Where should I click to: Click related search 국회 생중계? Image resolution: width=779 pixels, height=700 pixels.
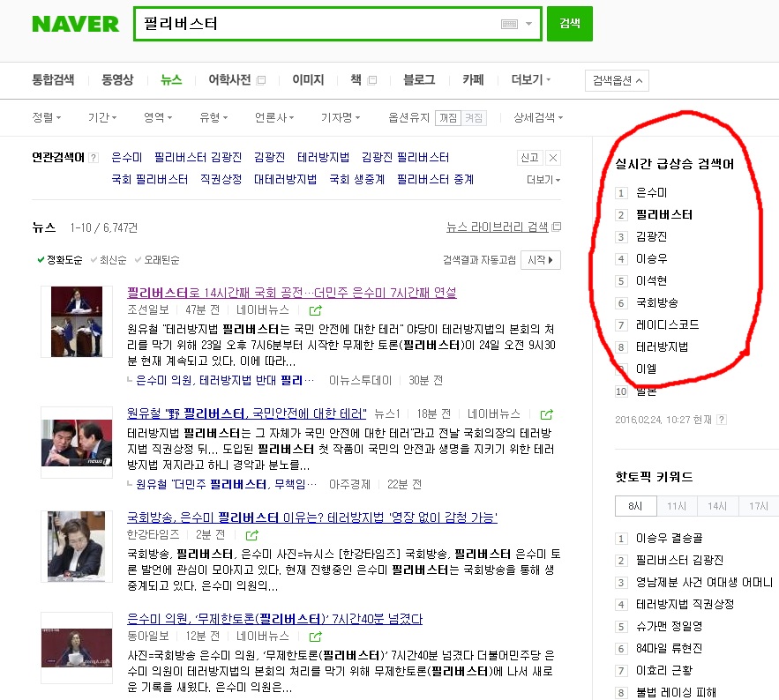click(356, 179)
